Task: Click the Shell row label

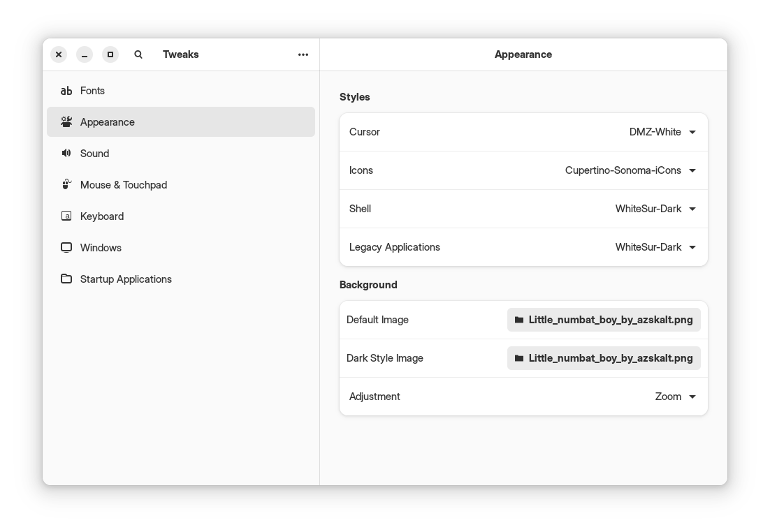Action: pos(360,209)
